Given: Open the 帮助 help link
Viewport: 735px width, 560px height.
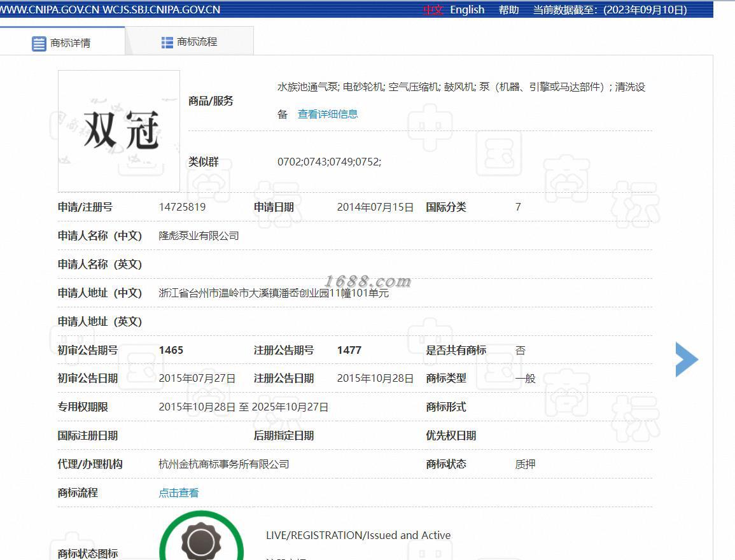Looking at the screenshot, I should [508, 10].
